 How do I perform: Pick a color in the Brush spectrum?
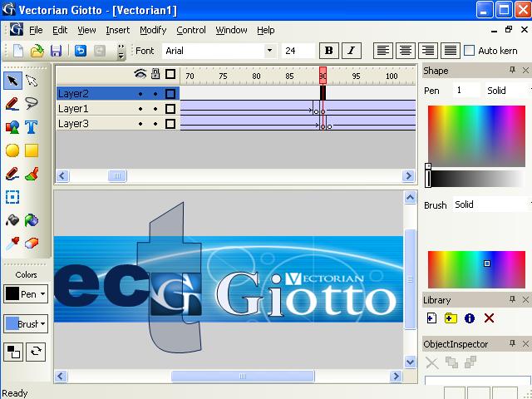coord(476,269)
